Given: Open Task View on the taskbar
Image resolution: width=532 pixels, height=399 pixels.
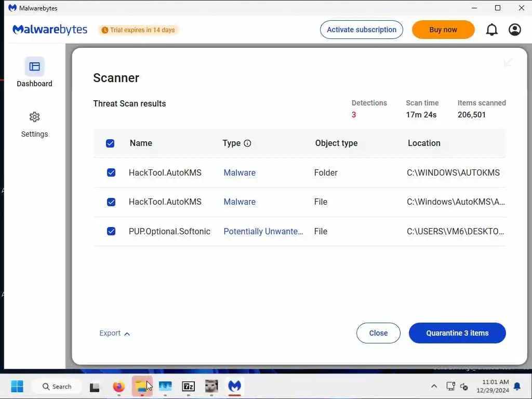Looking at the screenshot, I should click(x=95, y=387).
